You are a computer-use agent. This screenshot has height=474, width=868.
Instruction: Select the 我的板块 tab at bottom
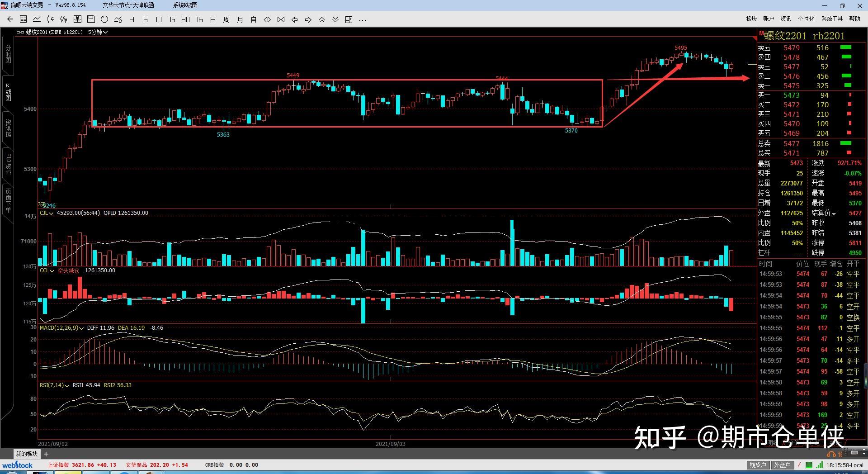(27, 454)
